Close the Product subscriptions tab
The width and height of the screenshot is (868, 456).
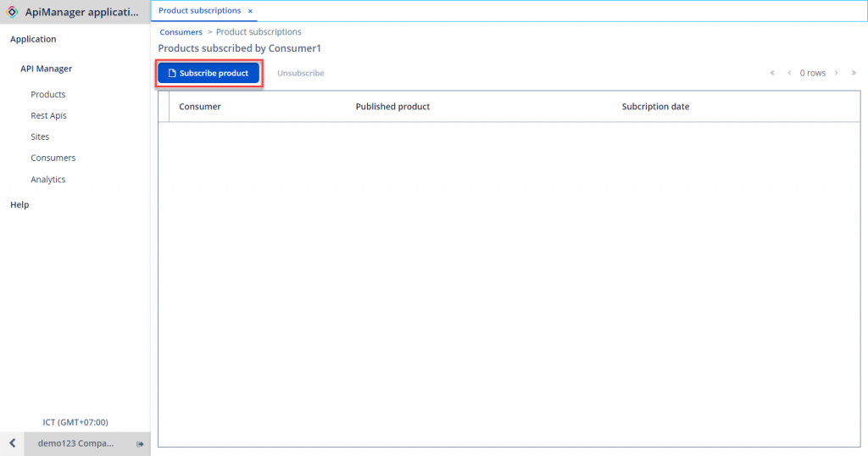click(250, 11)
